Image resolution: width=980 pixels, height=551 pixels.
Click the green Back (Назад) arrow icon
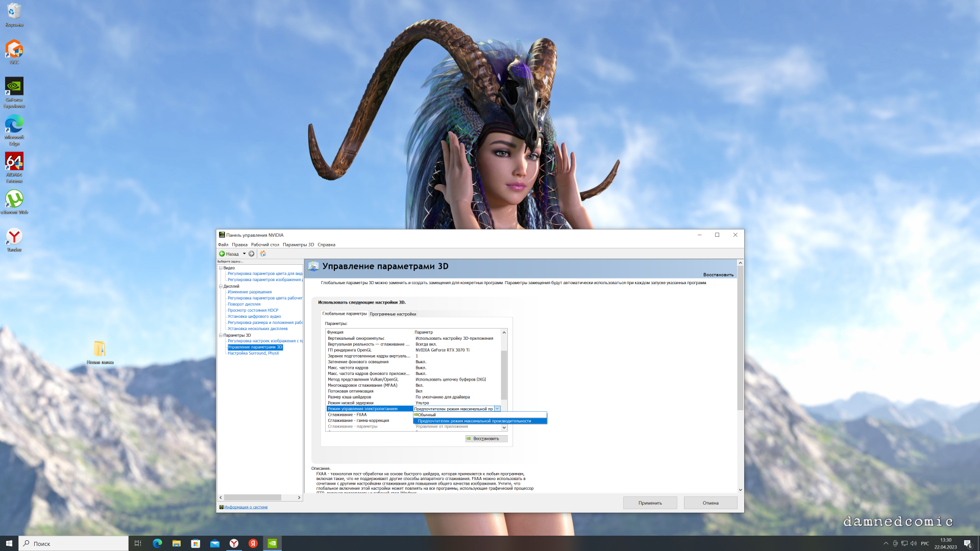coord(222,254)
